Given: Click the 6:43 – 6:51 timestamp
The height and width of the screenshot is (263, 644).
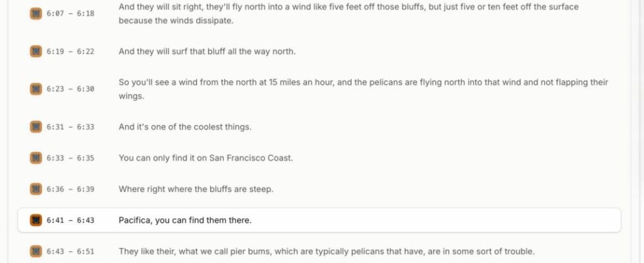Looking at the screenshot, I should tap(70, 251).
